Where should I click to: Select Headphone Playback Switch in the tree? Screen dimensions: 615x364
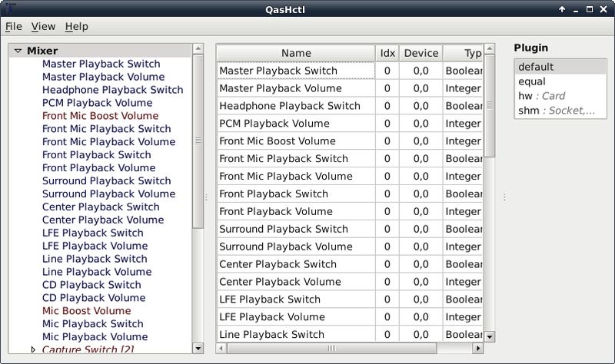point(112,89)
